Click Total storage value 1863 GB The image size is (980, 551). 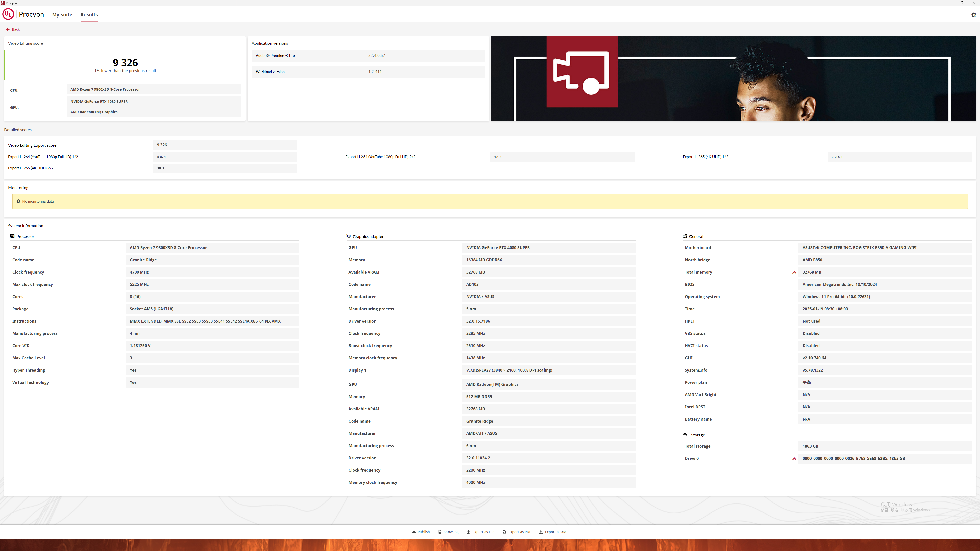(x=885, y=446)
